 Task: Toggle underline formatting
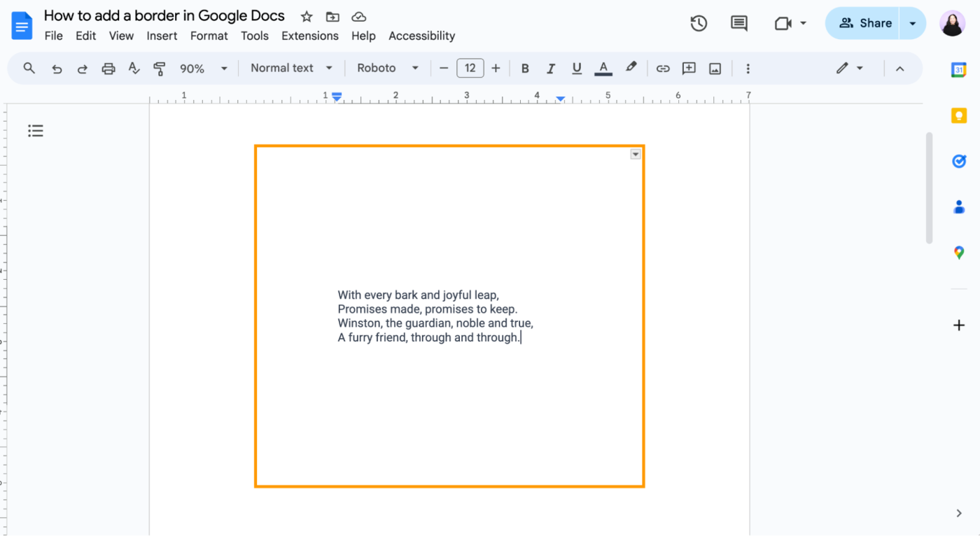tap(577, 69)
